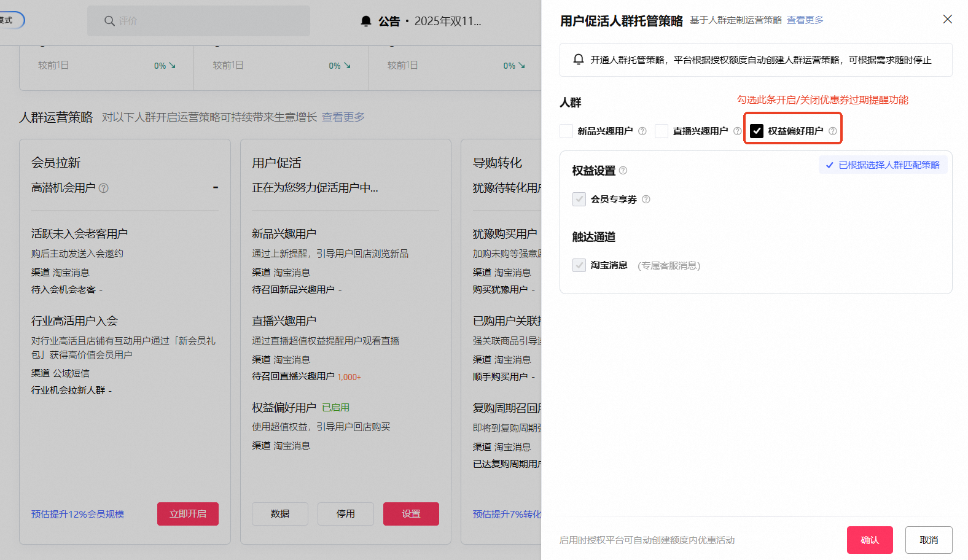Click 设置 button in 用户促活 card
The width and height of the screenshot is (968, 560).
click(411, 514)
